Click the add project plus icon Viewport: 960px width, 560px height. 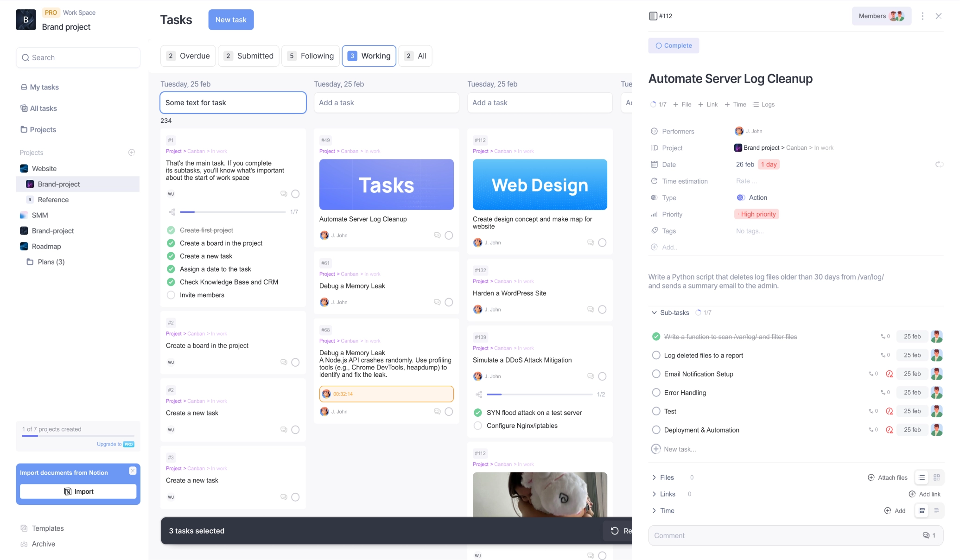tap(132, 153)
